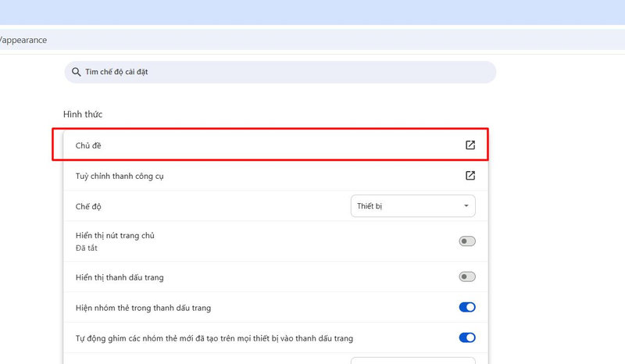Viewport: 625px width, 364px height.
Task: Open Tuỳ chỉnh thanh công cụ row
Action: coord(276,176)
